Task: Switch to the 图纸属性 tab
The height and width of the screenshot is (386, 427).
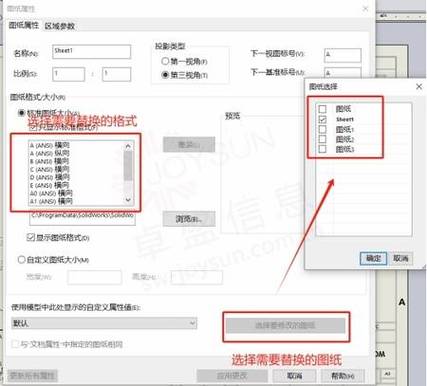Action: click(x=24, y=25)
